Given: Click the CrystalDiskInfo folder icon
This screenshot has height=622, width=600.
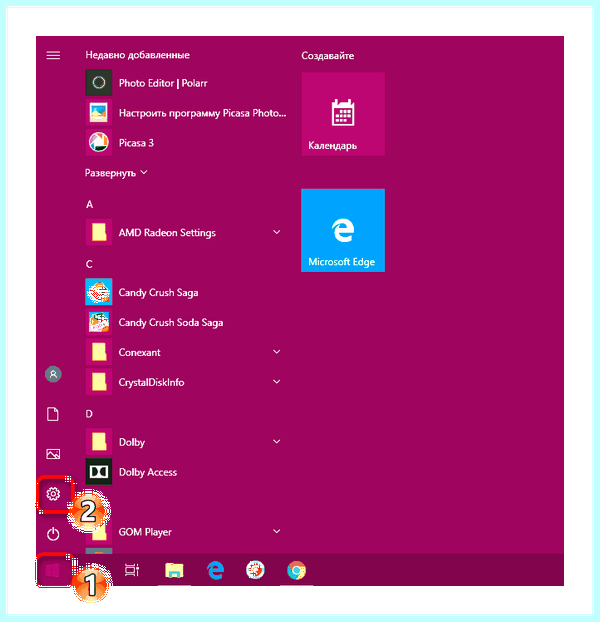Looking at the screenshot, I should pos(99,382).
